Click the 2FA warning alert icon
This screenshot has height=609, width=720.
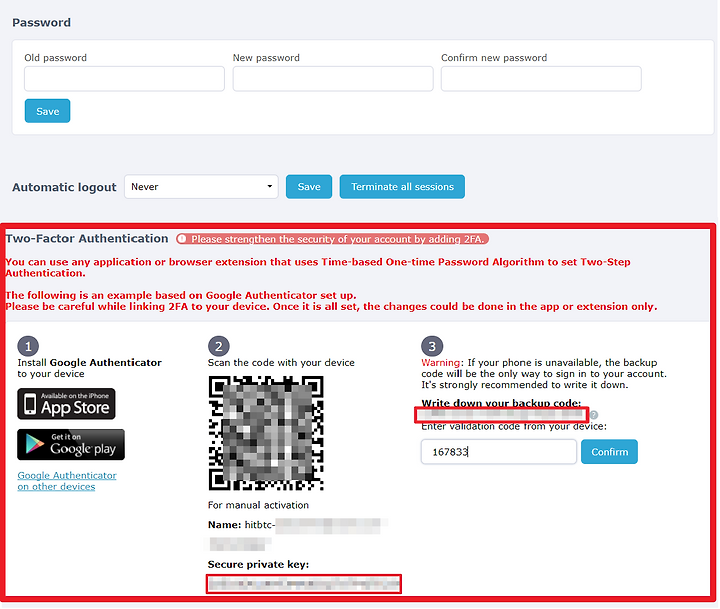182,239
